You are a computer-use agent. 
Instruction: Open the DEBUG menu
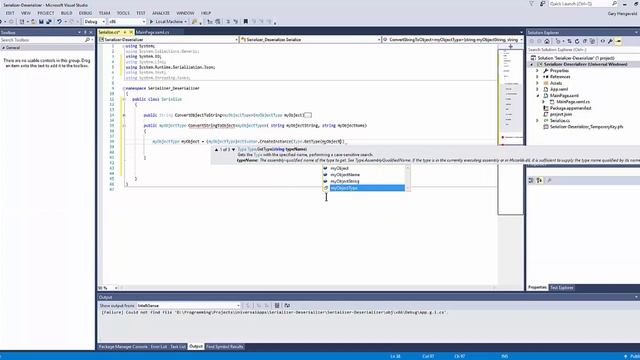[85, 13]
